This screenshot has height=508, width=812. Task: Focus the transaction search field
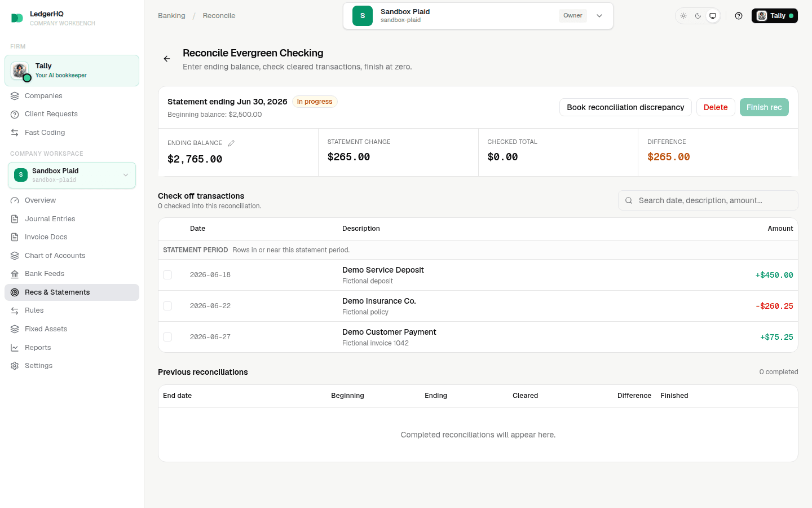coord(708,200)
